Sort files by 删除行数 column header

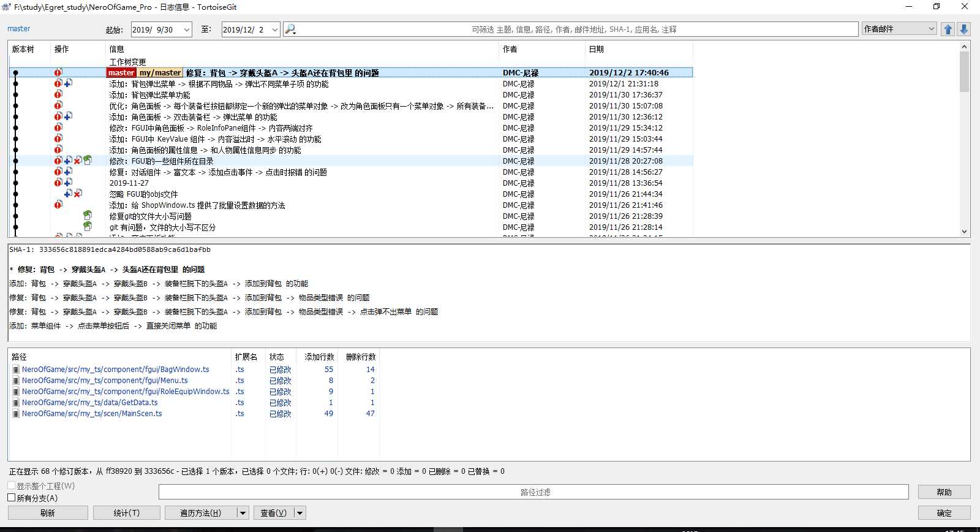click(361, 357)
